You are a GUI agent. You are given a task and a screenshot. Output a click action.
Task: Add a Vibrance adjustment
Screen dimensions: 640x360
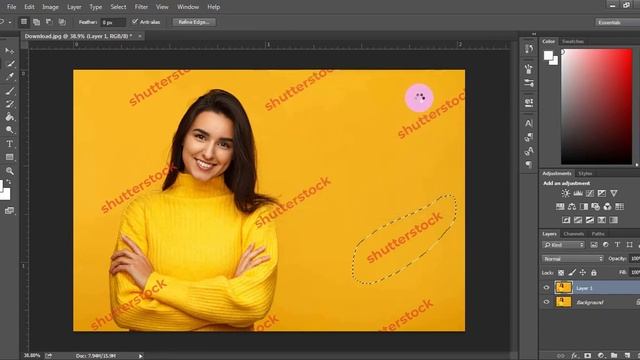(x=614, y=193)
